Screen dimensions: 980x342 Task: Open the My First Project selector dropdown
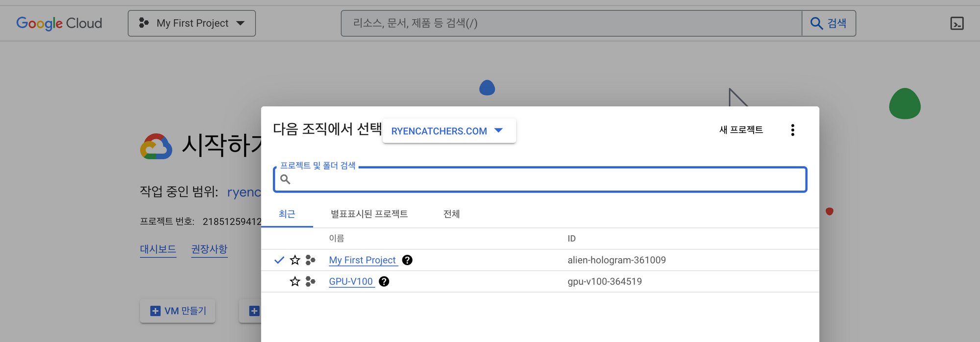[x=192, y=23]
